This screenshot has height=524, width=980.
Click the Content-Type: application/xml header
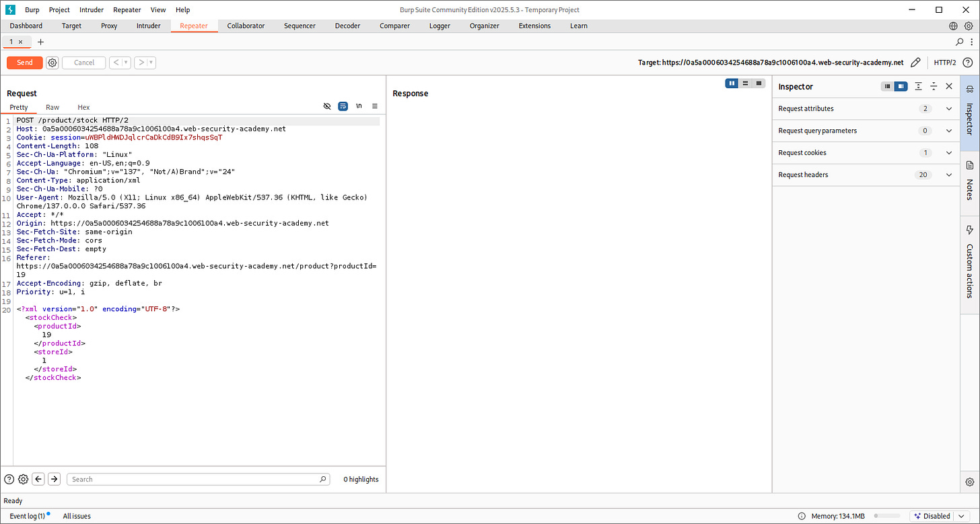click(78, 181)
